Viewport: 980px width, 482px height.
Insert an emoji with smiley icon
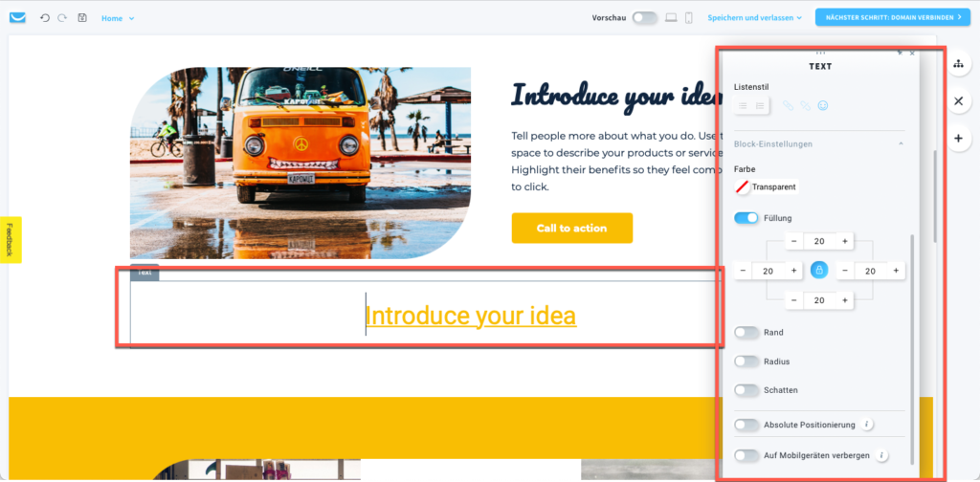(x=823, y=106)
